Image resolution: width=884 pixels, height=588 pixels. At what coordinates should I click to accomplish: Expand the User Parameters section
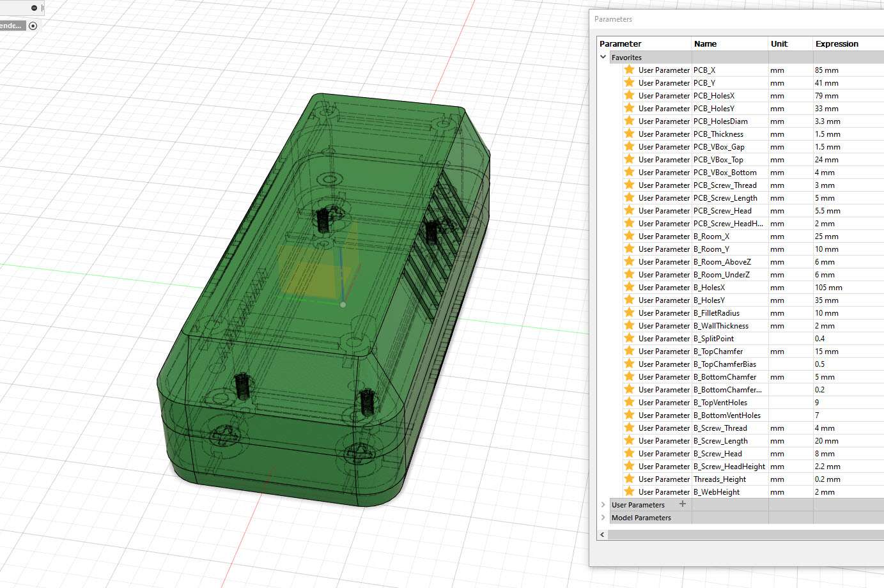(603, 504)
